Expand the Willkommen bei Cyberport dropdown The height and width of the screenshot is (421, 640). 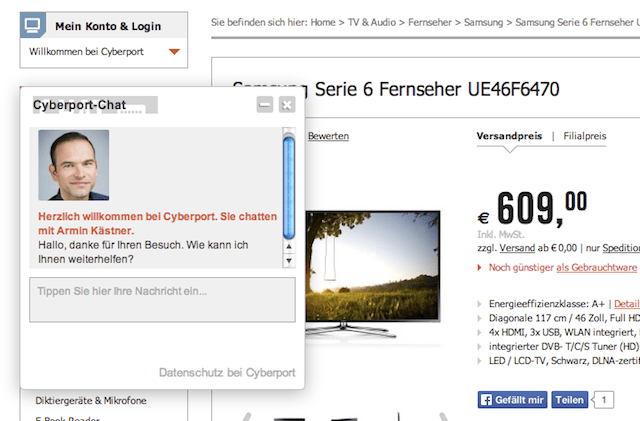click(x=174, y=52)
